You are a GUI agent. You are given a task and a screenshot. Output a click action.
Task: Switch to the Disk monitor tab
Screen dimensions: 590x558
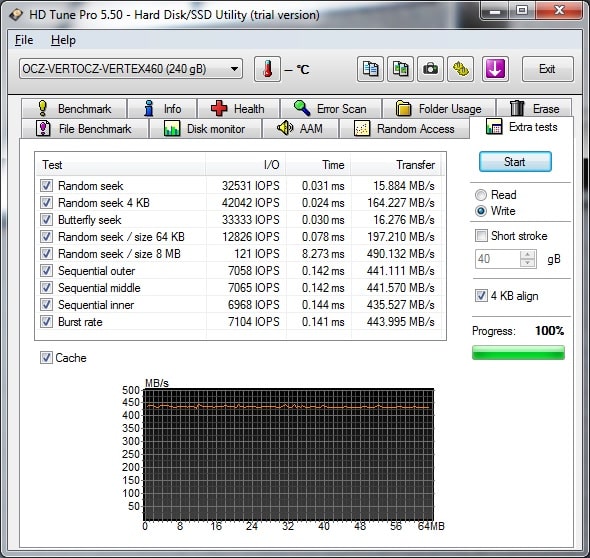pyautogui.click(x=205, y=129)
